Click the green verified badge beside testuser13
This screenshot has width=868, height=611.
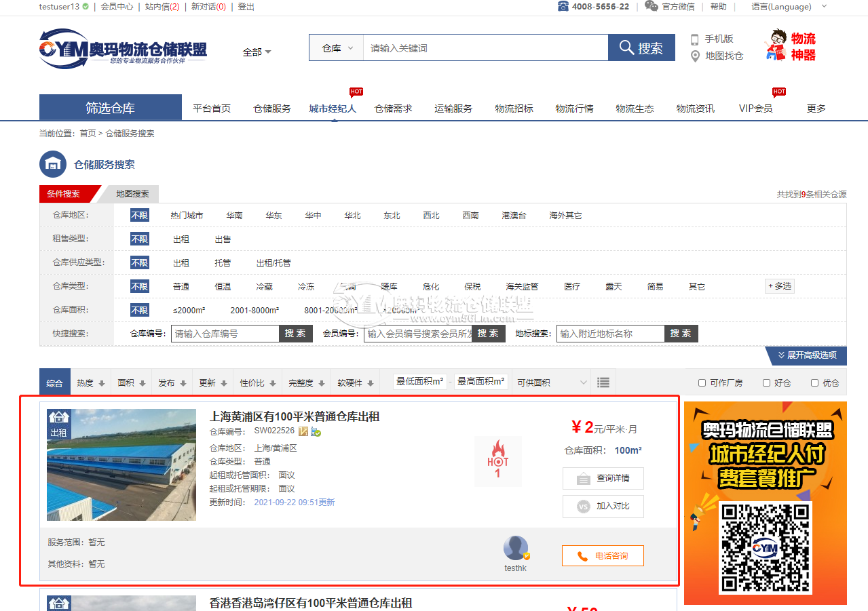pos(86,7)
